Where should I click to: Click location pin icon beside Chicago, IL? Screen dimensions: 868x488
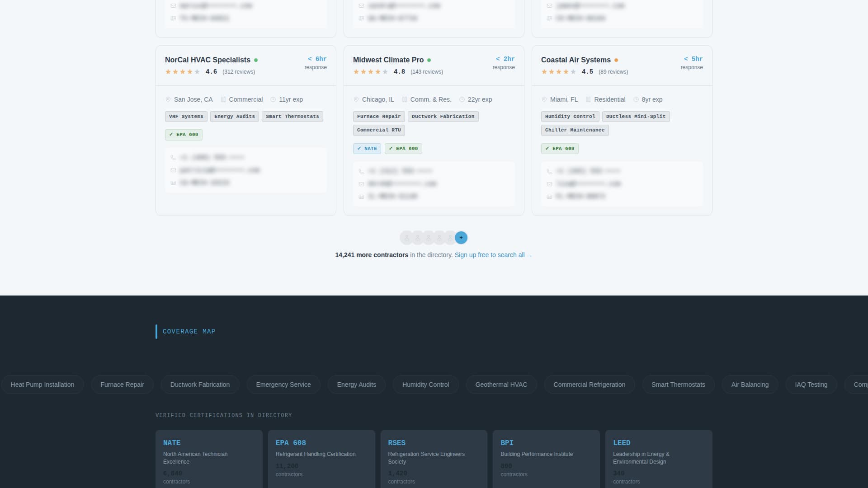point(356,99)
